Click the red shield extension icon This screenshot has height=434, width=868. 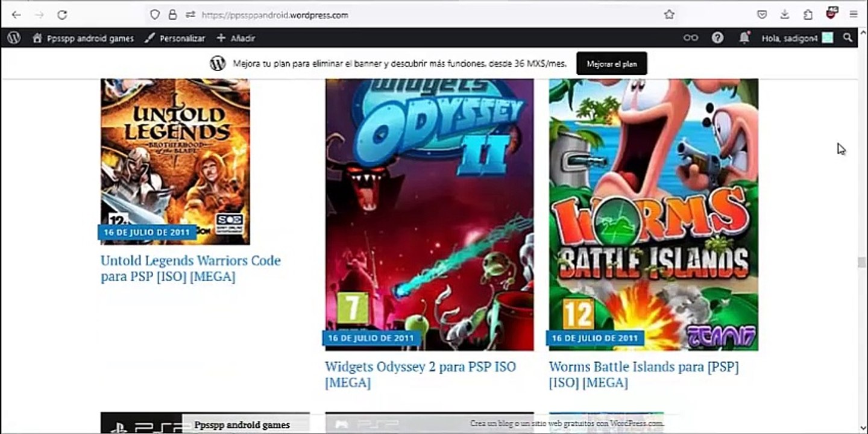click(832, 13)
